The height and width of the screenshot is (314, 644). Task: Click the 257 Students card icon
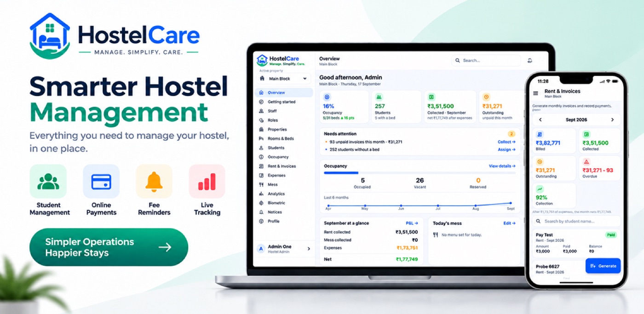(x=379, y=97)
